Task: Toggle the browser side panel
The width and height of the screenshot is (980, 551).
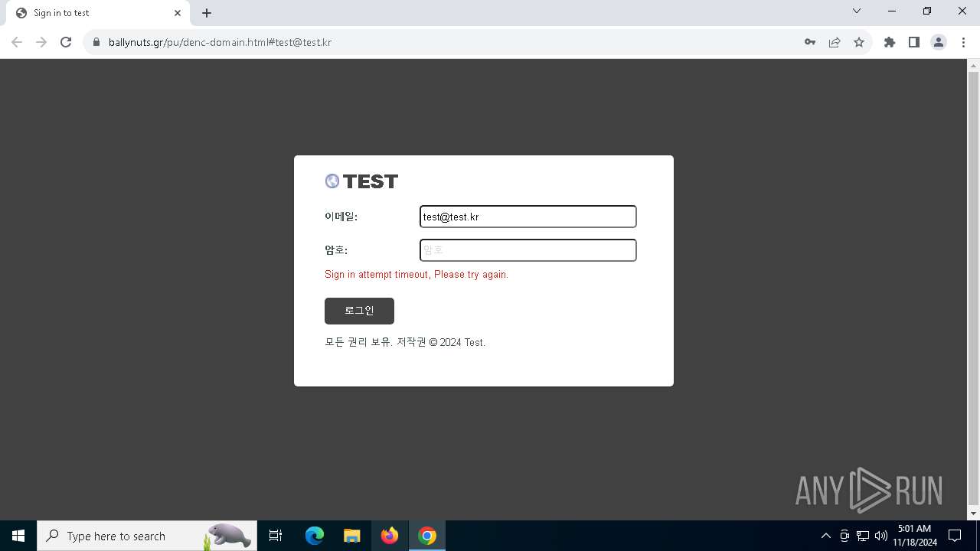Action: click(x=914, y=42)
